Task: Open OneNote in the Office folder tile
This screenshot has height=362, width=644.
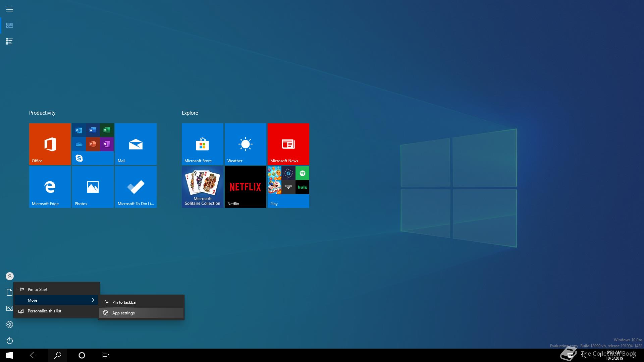Action: point(107,144)
